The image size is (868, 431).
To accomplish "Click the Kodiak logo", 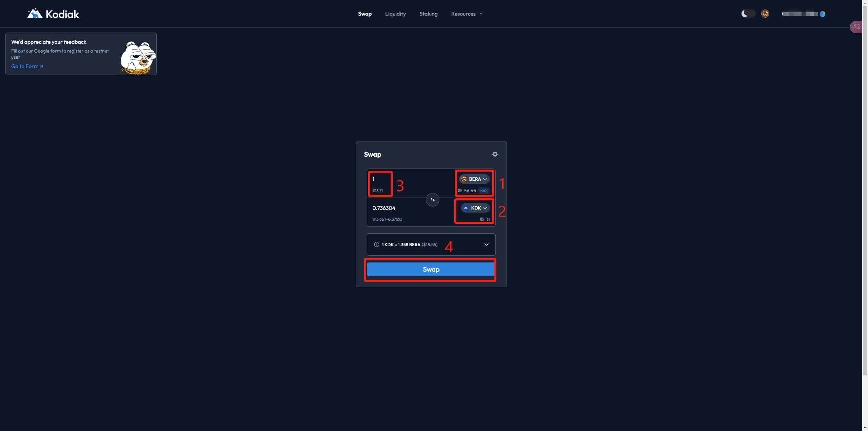I will click(53, 14).
